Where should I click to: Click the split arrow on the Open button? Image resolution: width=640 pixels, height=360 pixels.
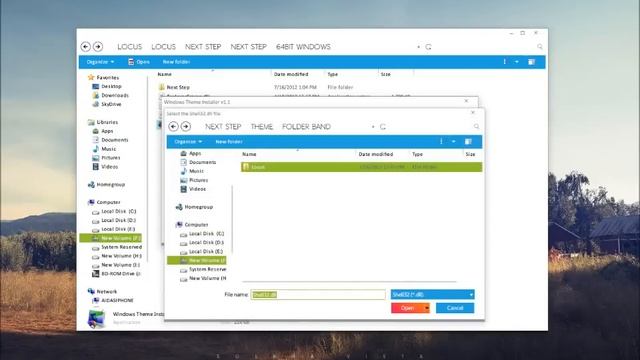click(x=427, y=308)
